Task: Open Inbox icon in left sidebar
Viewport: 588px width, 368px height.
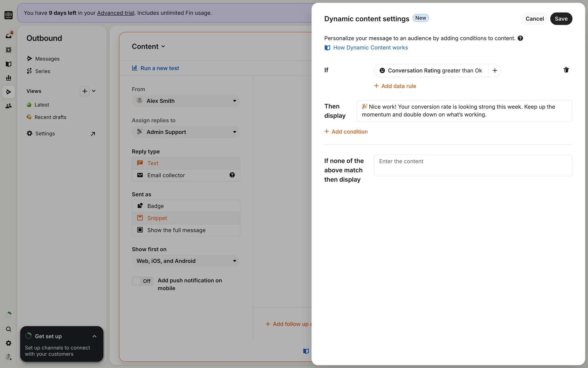Action: tap(9, 36)
